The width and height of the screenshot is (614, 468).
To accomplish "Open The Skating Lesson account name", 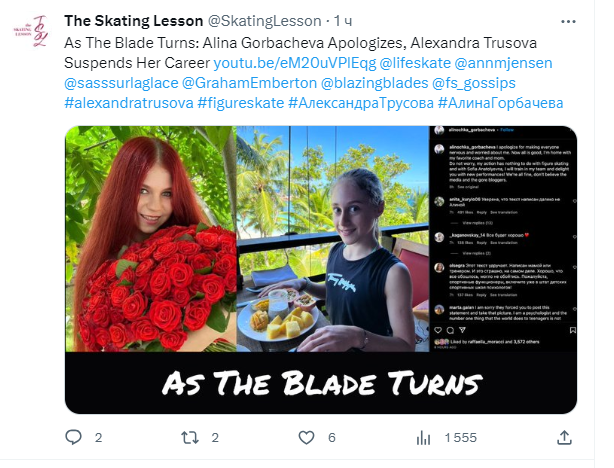I will click(x=134, y=21).
